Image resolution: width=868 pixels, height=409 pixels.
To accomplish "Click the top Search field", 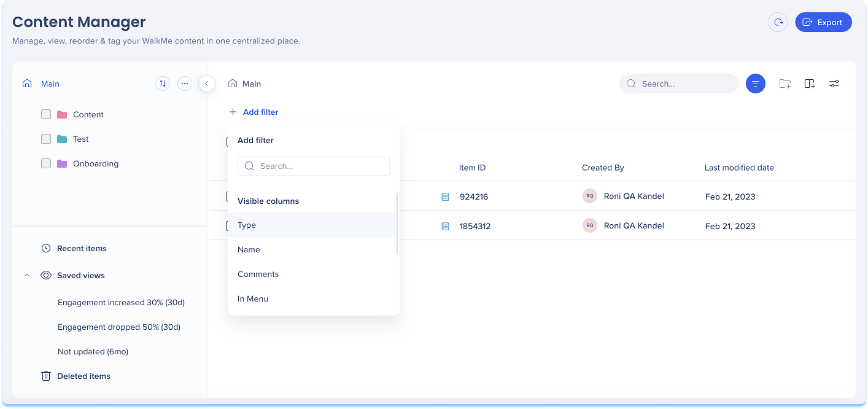I will point(679,84).
